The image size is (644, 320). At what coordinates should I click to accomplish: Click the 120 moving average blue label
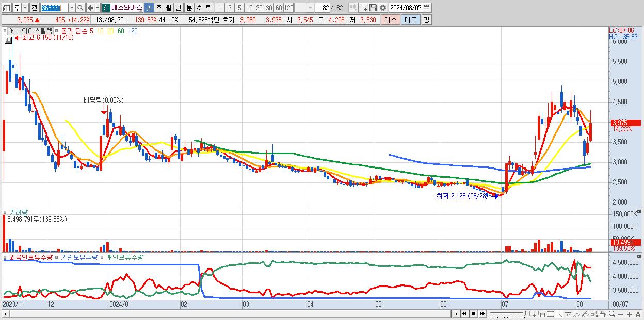(133, 31)
